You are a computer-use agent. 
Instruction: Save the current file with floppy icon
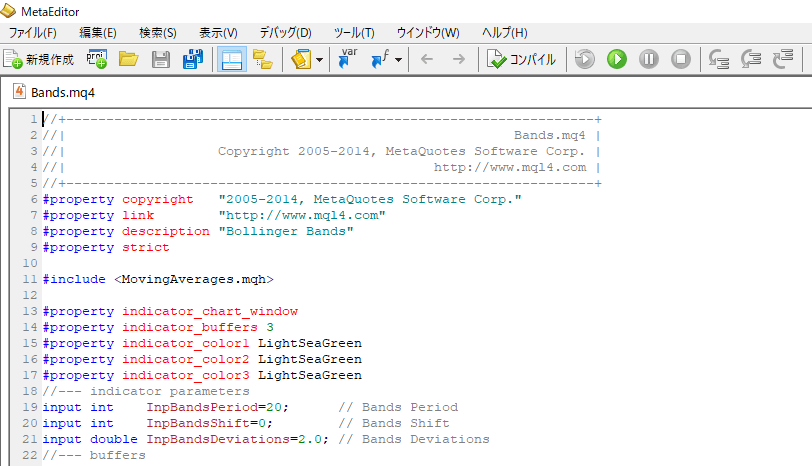point(161,60)
